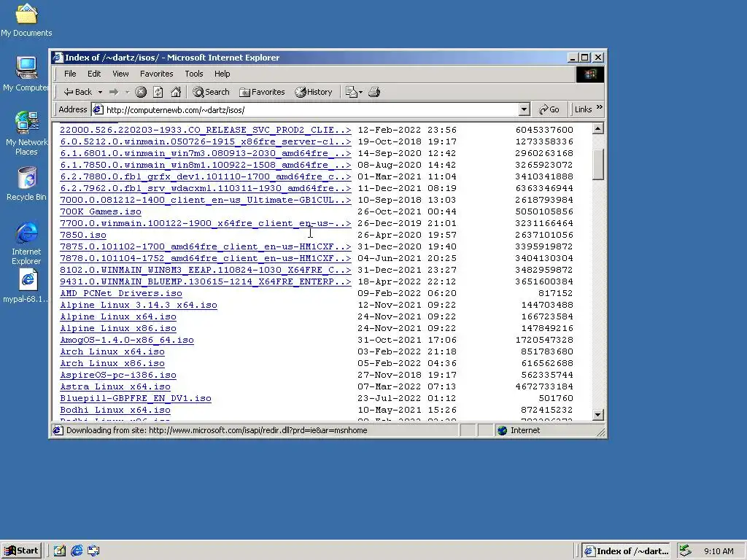Open the Help menu

(x=222, y=74)
